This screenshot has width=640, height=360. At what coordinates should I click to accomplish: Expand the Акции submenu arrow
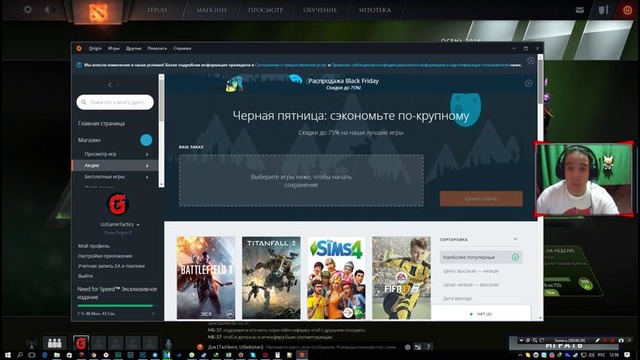point(147,165)
